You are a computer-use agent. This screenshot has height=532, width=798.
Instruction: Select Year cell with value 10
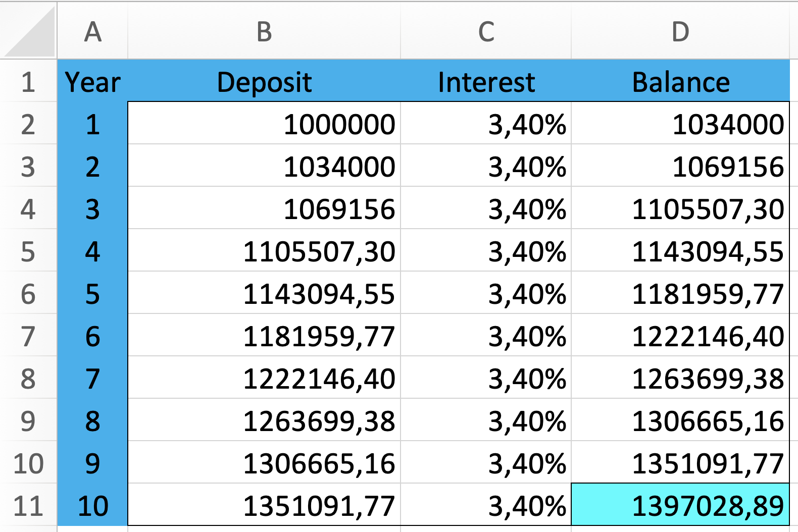(92, 505)
